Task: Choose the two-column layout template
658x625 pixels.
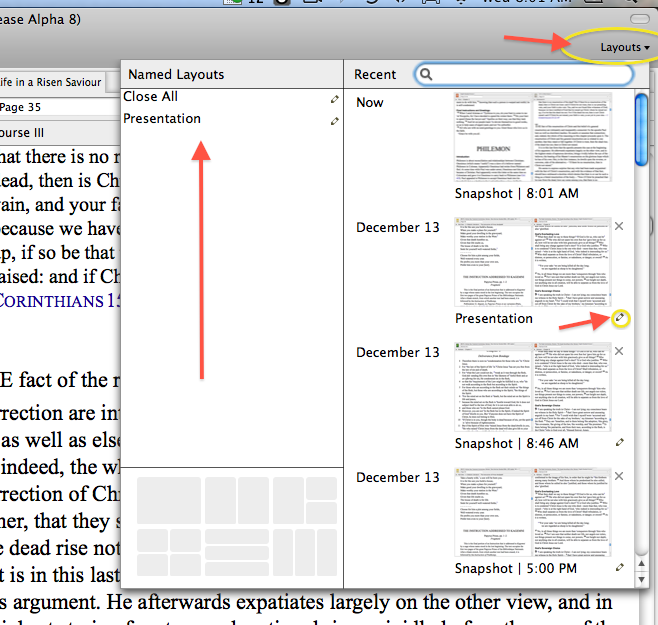Action: point(237,500)
